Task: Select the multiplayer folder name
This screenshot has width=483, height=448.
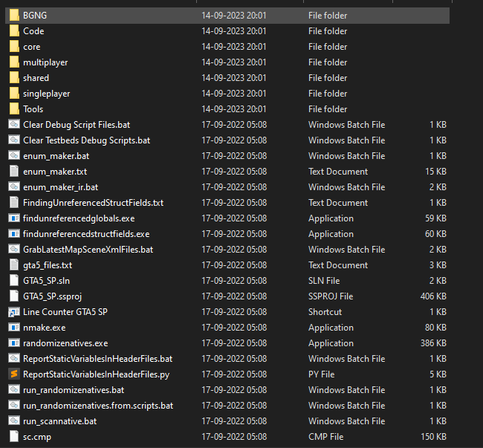Action: pos(45,62)
